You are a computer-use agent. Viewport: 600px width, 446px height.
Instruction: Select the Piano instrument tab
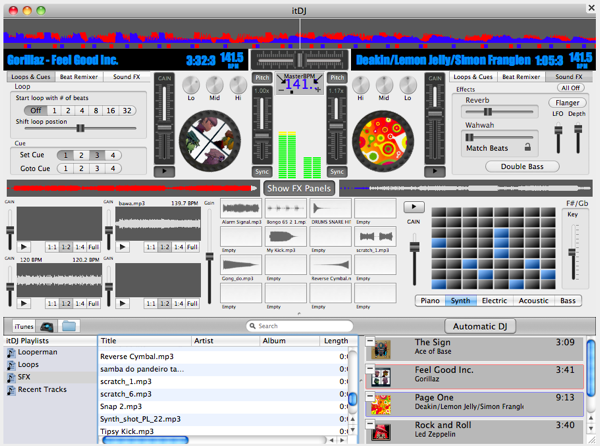click(x=430, y=301)
